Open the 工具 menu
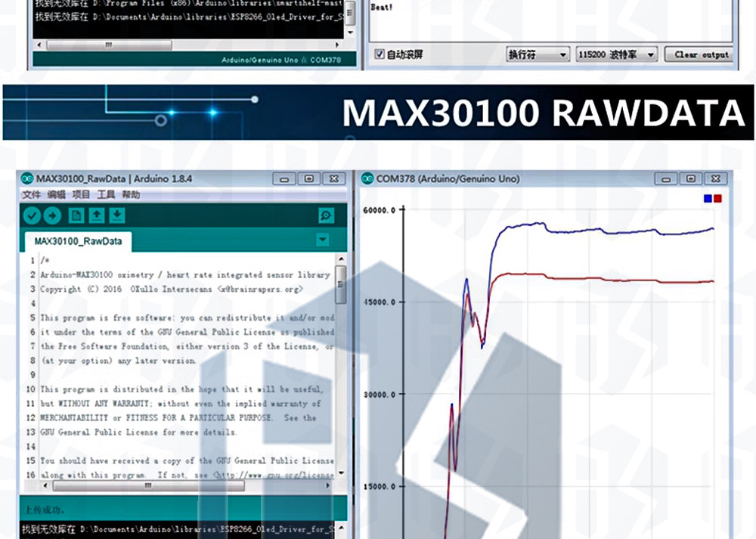The width and height of the screenshot is (756, 539). click(106, 195)
